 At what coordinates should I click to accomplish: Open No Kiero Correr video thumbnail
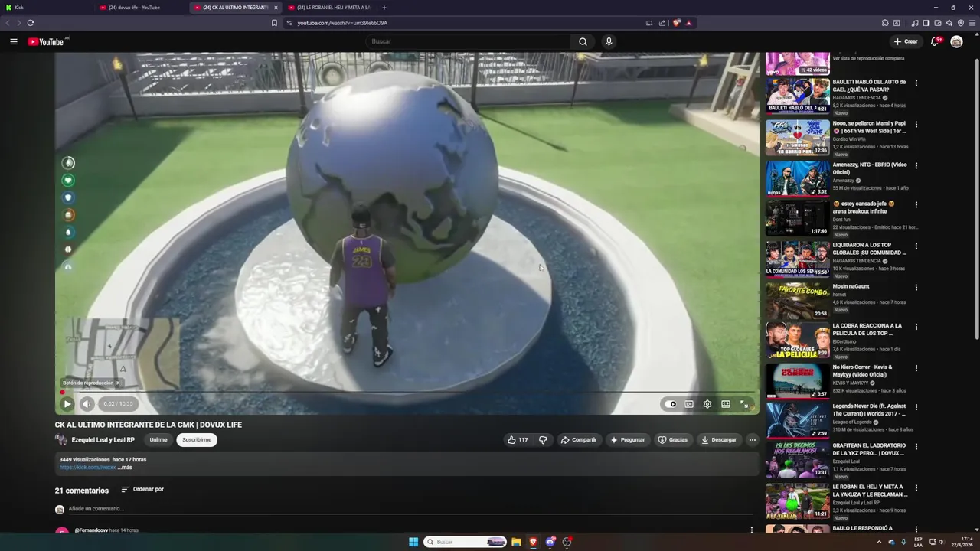pos(797,380)
